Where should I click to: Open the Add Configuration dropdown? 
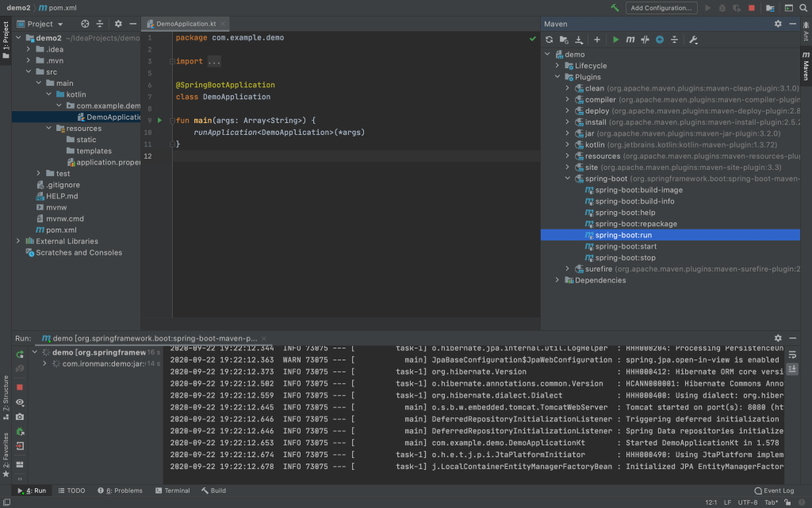click(661, 8)
